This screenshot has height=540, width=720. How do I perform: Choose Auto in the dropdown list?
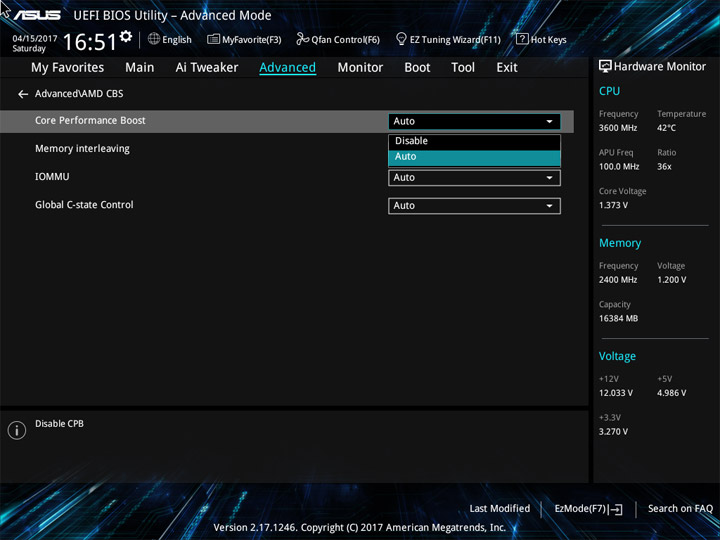coord(474,157)
